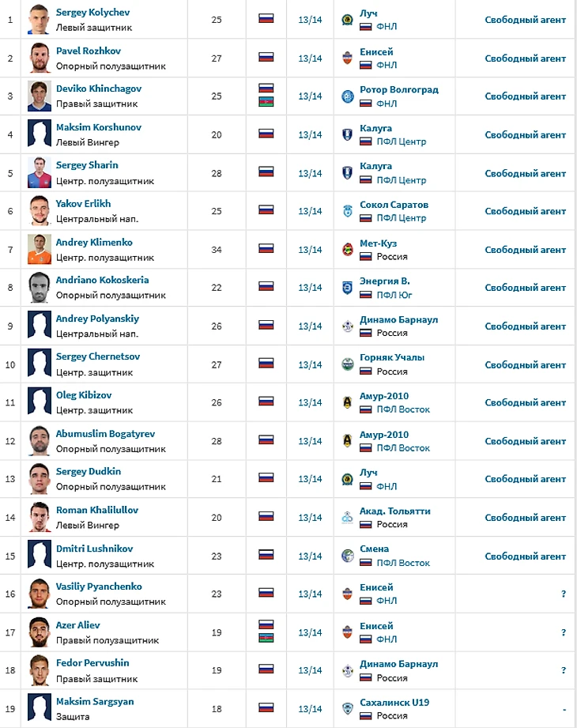
Task: Click Мет-Куз club crest icon
Action: click(x=347, y=250)
